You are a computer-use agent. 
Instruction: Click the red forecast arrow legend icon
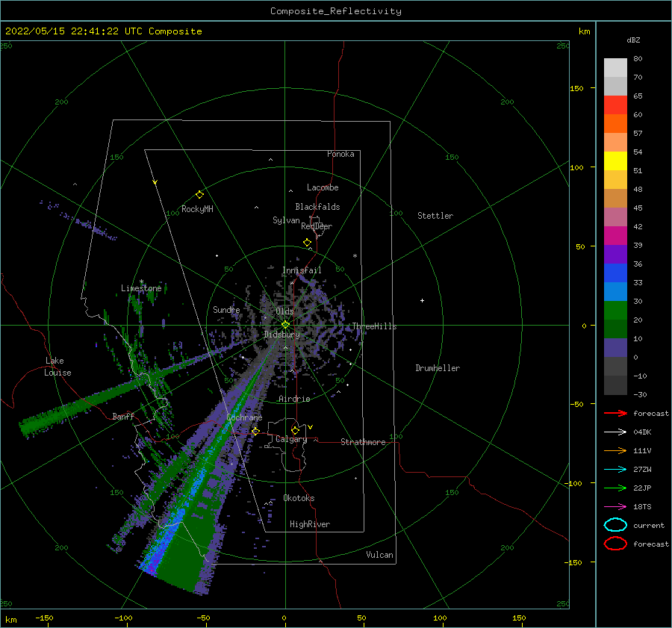(615, 413)
